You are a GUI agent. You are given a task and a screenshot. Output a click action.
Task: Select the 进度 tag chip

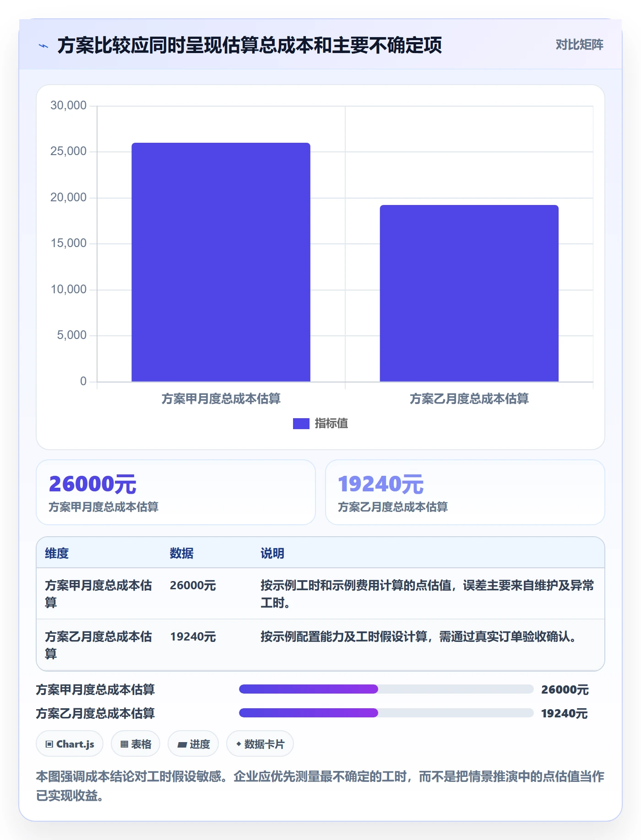point(193,744)
